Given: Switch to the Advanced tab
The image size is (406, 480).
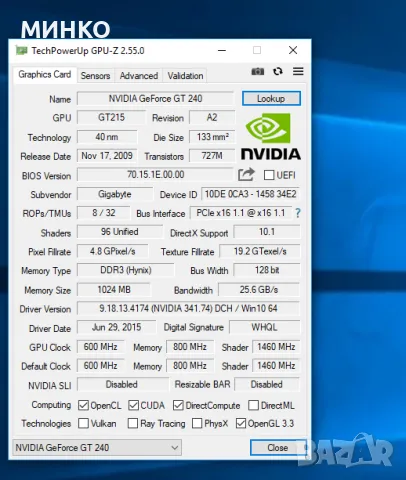Looking at the screenshot, I should (139, 76).
